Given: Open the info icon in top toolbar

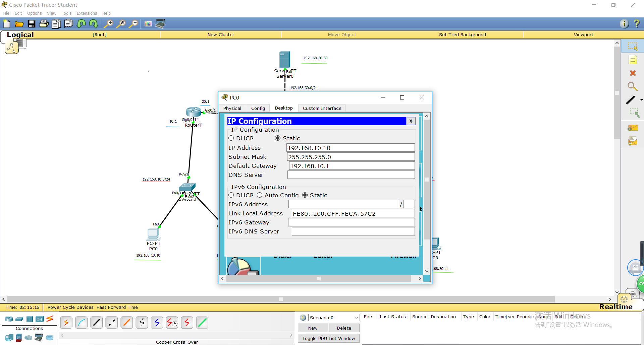Looking at the screenshot, I should click(x=624, y=24).
